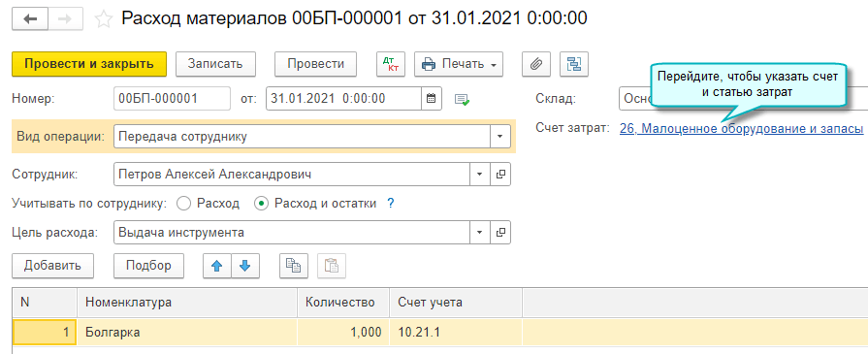
Task: Copy rows using the copy icon
Action: point(294,266)
